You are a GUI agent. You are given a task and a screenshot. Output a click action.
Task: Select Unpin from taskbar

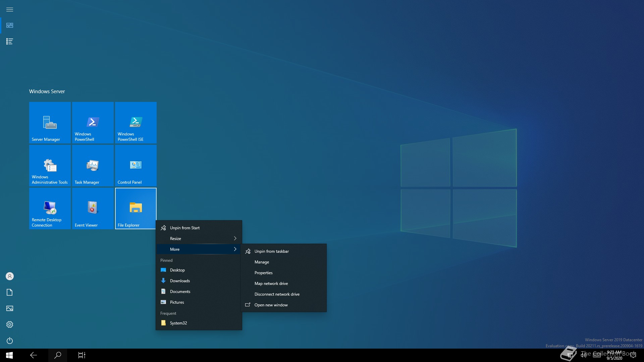coord(283,251)
